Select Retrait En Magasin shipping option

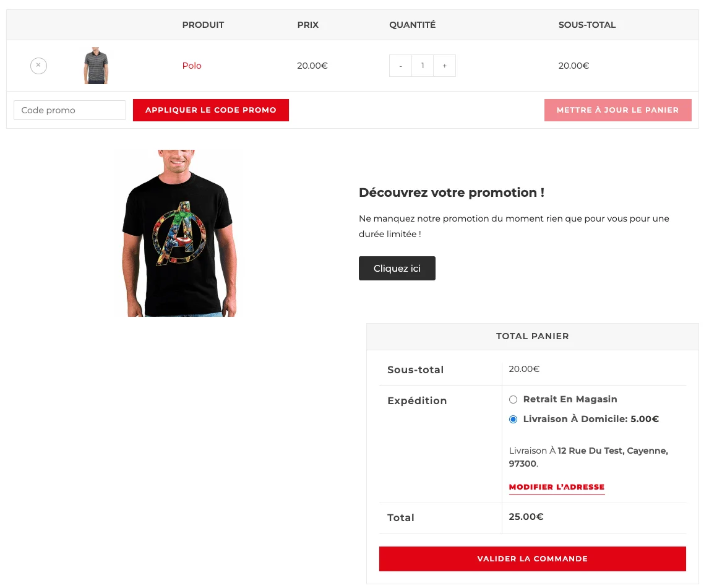pyautogui.click(x=513, y=400)
